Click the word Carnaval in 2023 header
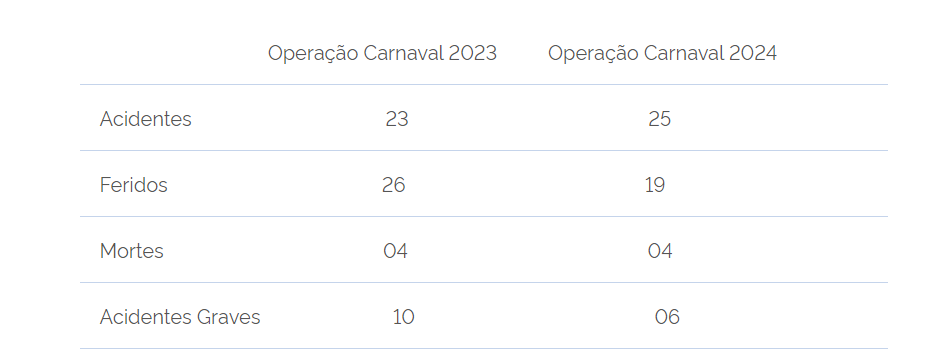This screenshot has width=944, height=360. coord(403,54)
